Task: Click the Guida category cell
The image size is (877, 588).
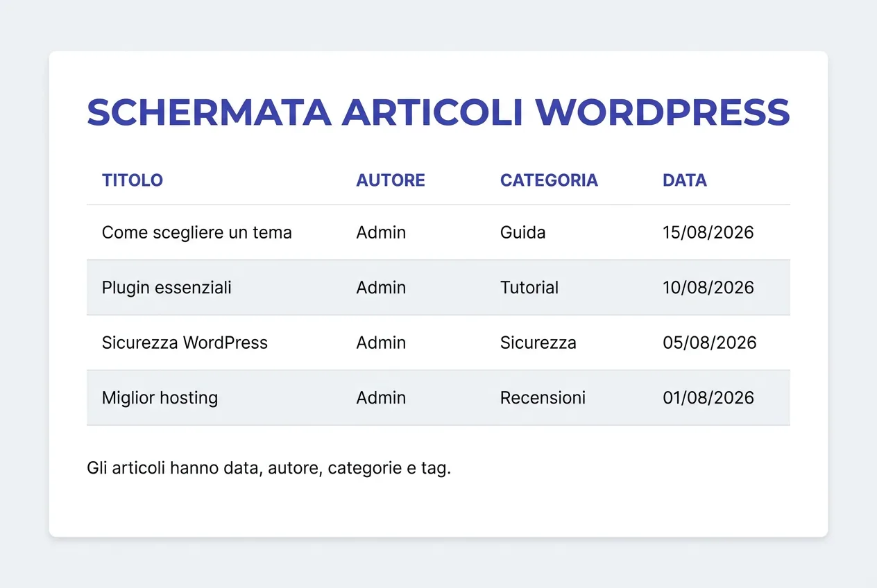Action: pyautogui.click(x=523, y=232)
